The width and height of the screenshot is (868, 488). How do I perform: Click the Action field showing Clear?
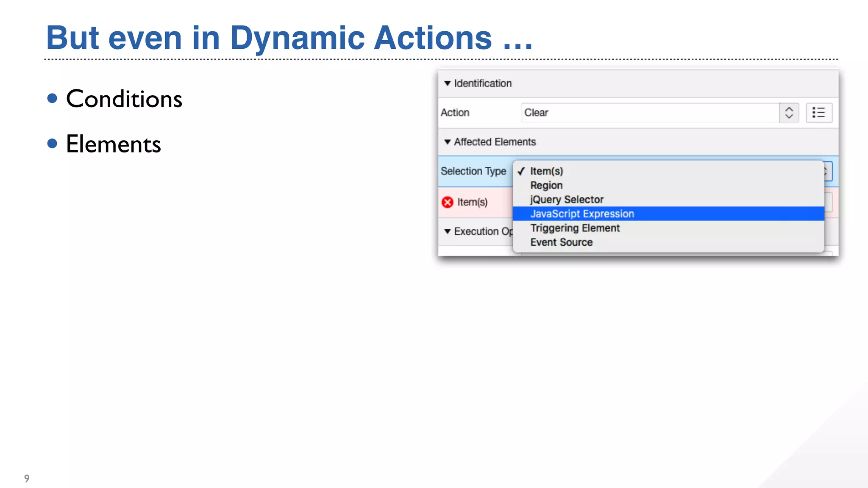click(650, 113)
